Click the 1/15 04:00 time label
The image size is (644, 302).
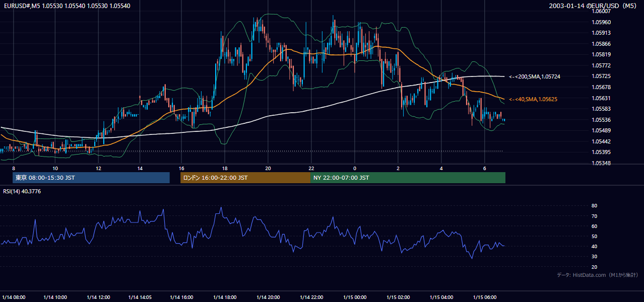click(441, 297)
